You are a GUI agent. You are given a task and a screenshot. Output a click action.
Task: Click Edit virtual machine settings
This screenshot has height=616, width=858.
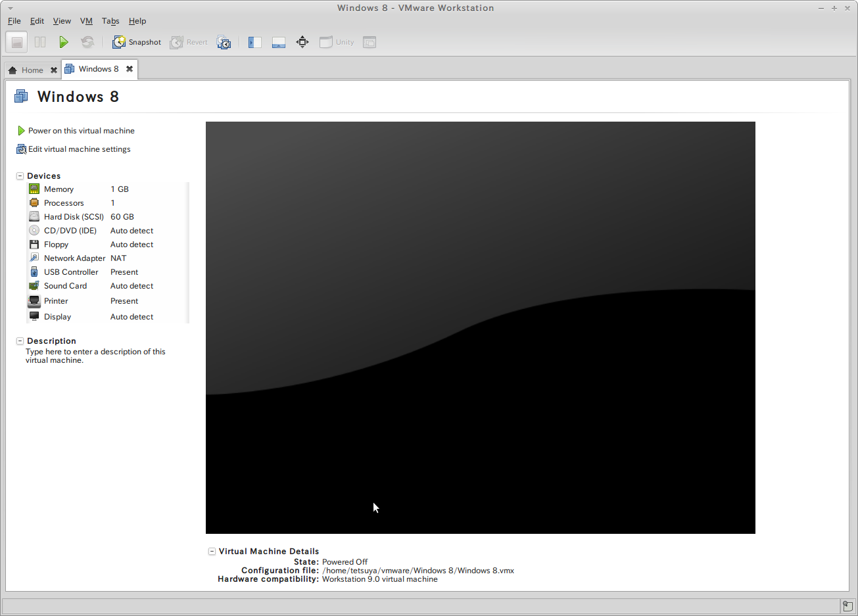[x=79, y=149]
